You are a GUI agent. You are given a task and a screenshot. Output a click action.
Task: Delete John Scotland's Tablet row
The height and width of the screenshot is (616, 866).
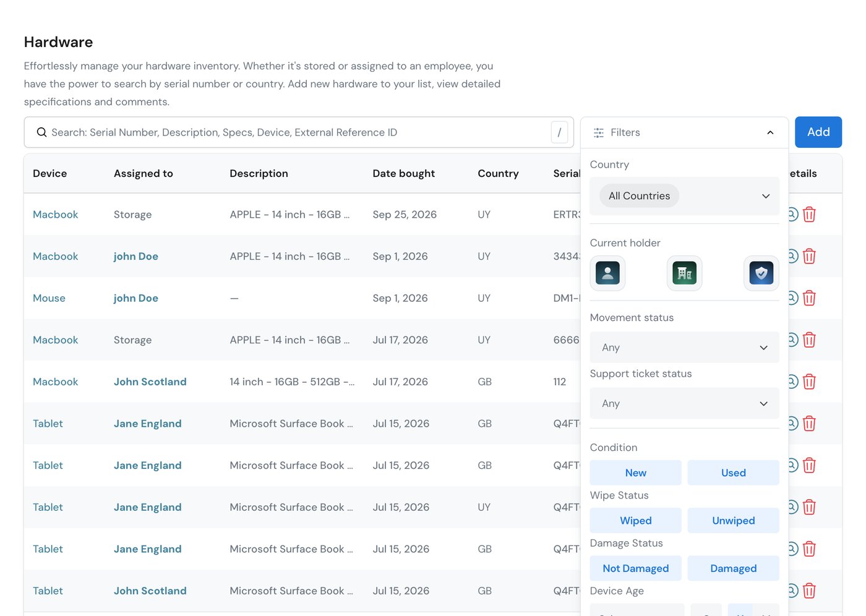809,591
